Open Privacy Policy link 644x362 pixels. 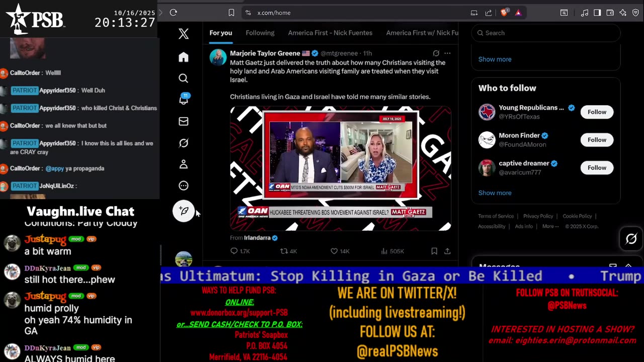click(538, 216)
